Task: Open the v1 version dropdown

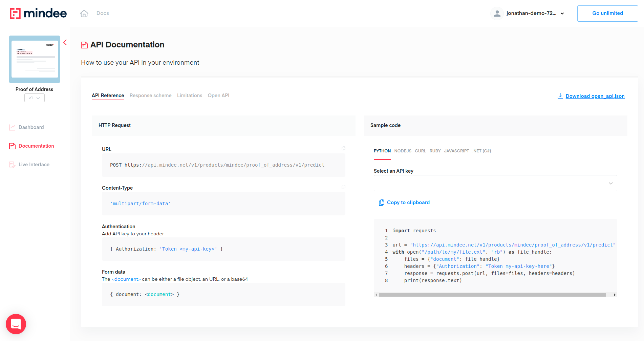Action: click(35, 98)
